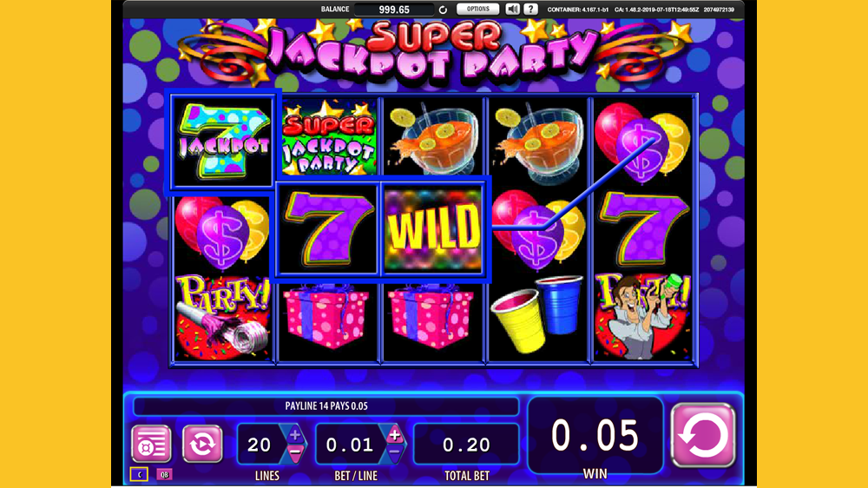Open the OPTIONS menu
This screenshot has width=868, height=488.
[477, 9]
